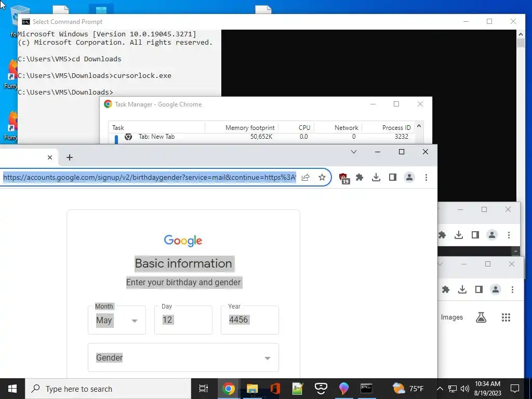Viewport: 532px width, 399px height.
Task: Show downloads in the signup Chrome window
Action: [x=376, y=178]
